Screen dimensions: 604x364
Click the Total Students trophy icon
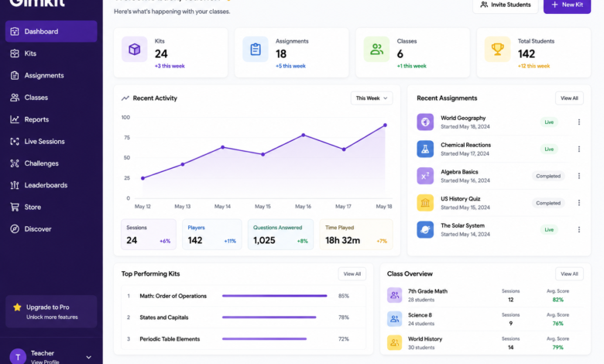point(497,50)
